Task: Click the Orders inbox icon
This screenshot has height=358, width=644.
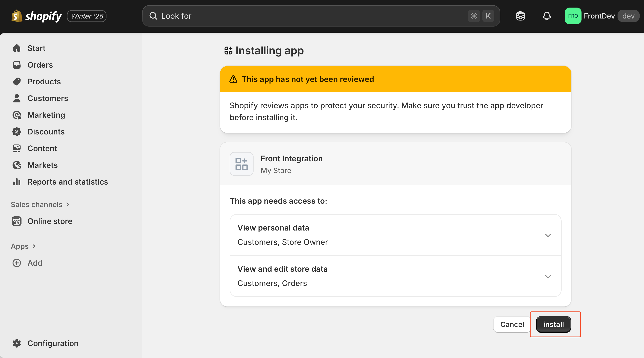Action: 17,65
